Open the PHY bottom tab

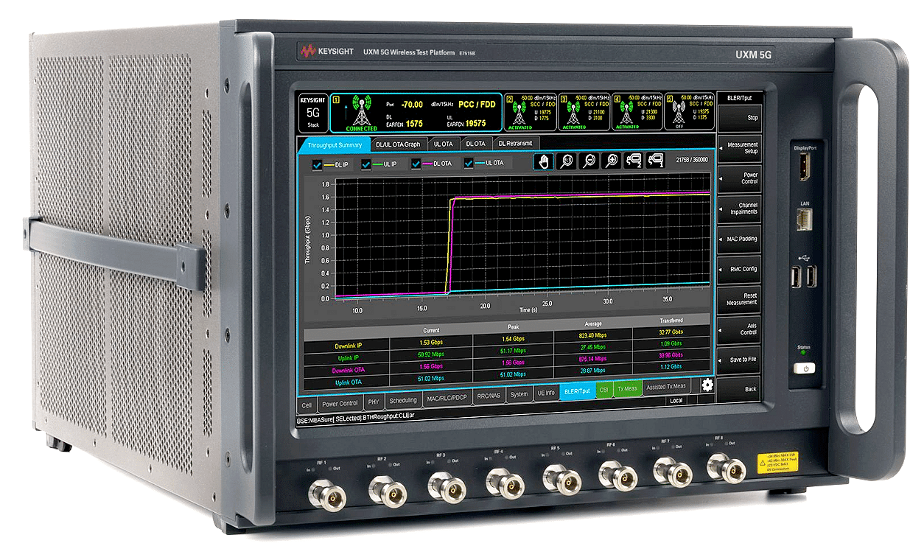pyautogui.click(x=374, y=402)
